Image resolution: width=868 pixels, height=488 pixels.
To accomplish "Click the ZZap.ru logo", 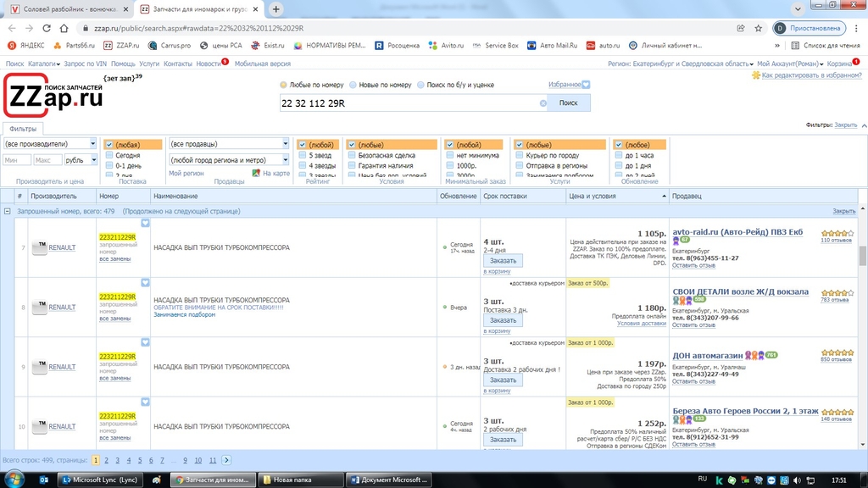I will [53, 96].
